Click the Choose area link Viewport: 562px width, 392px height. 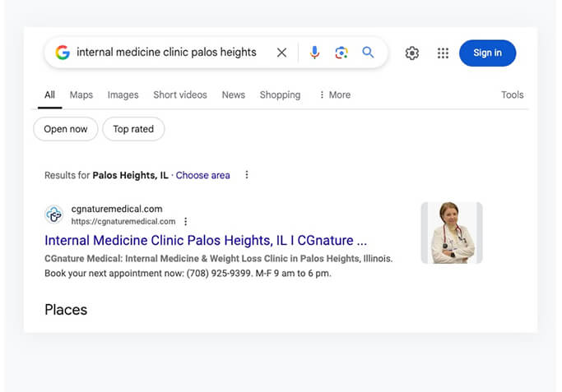point(203,175)
